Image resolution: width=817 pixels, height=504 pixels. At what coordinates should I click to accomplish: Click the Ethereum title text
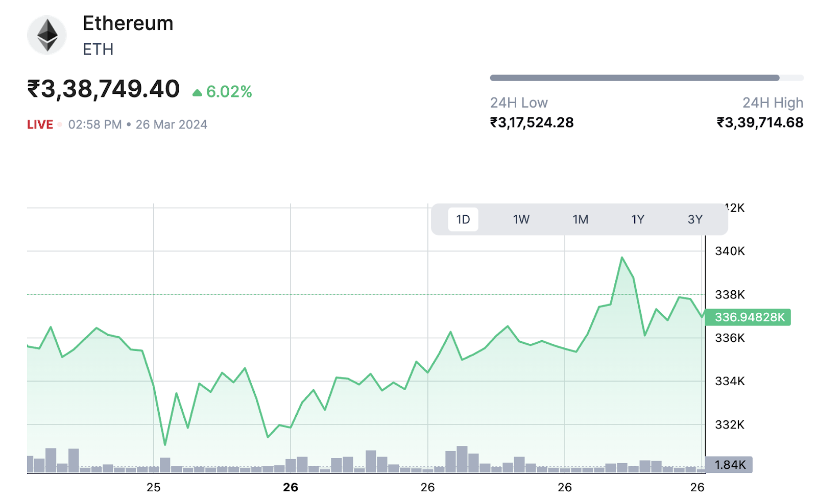128,23
